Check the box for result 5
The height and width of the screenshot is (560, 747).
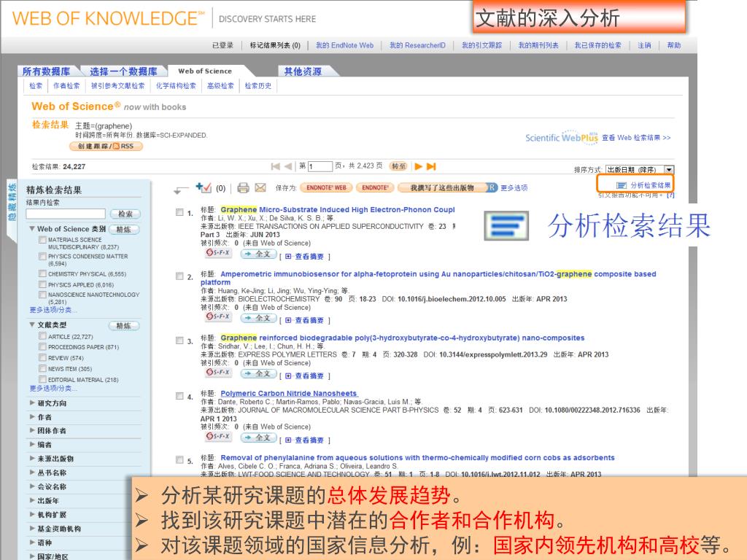click(179, 459)
